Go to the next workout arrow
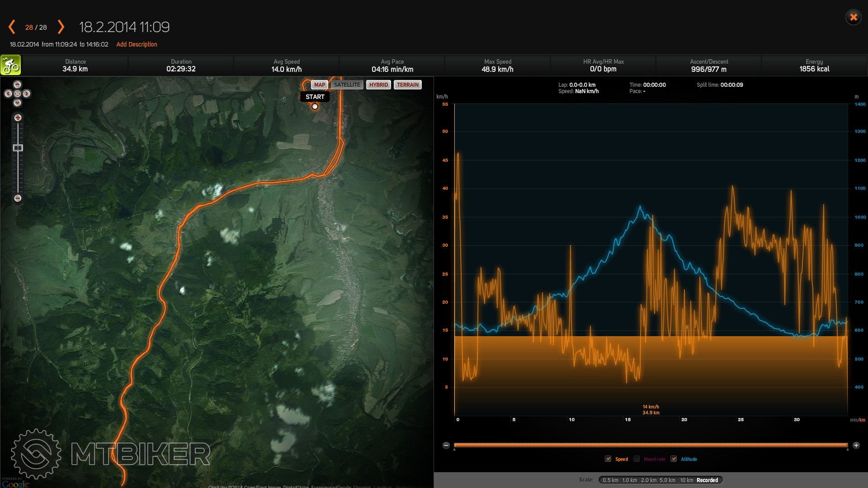Image resolution: width=868 pixels, height=488 pixels. click(x=61, y=27)
